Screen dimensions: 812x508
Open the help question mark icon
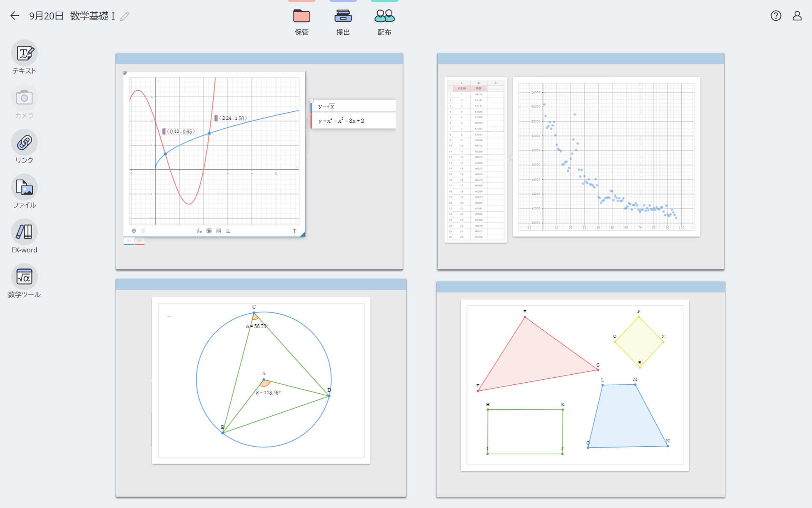(x=776, y=16)
